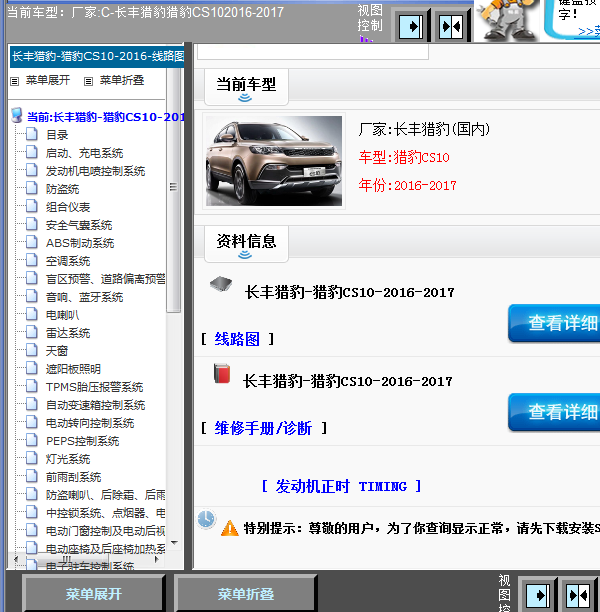Click the bottom 菜单折叠 button
Image resolution: width=600 pixels, height=612 pixels.
246,594
